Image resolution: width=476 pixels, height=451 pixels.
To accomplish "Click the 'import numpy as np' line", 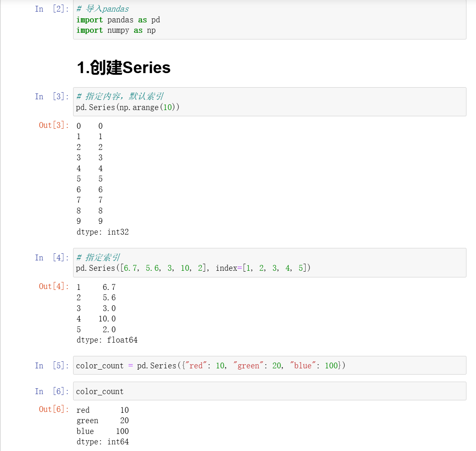I will coord(116,30).
